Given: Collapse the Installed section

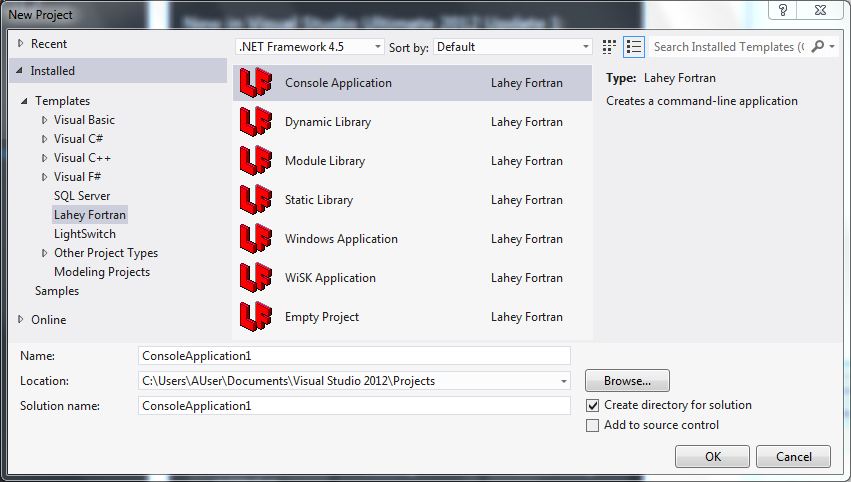Looking at the screenshot, I should 20,71.
